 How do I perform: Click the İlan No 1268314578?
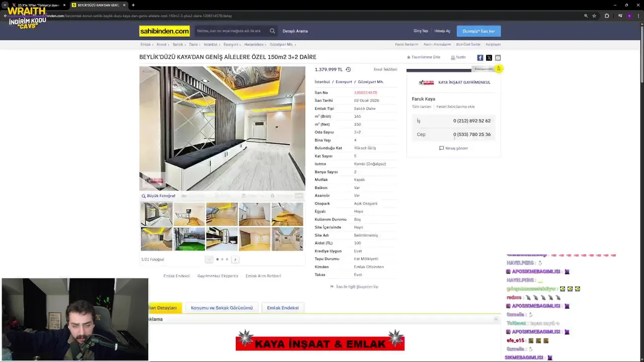point(365,93)
